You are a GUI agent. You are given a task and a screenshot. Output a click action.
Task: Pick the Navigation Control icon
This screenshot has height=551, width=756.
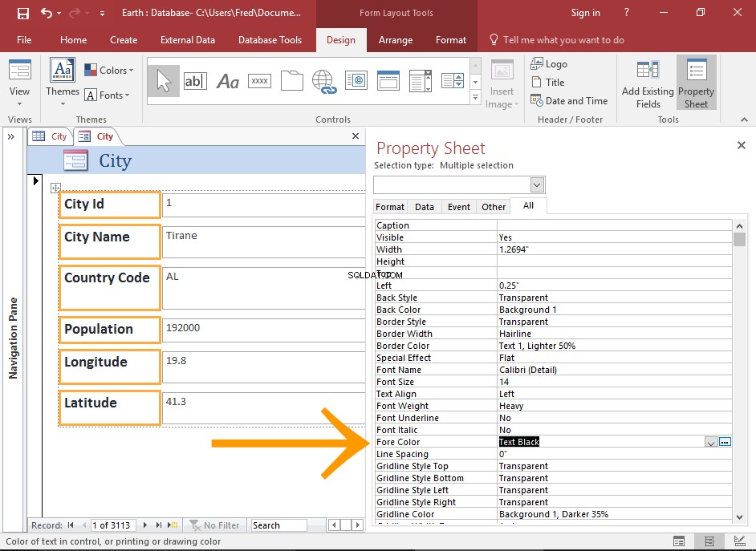pos(388,81)
